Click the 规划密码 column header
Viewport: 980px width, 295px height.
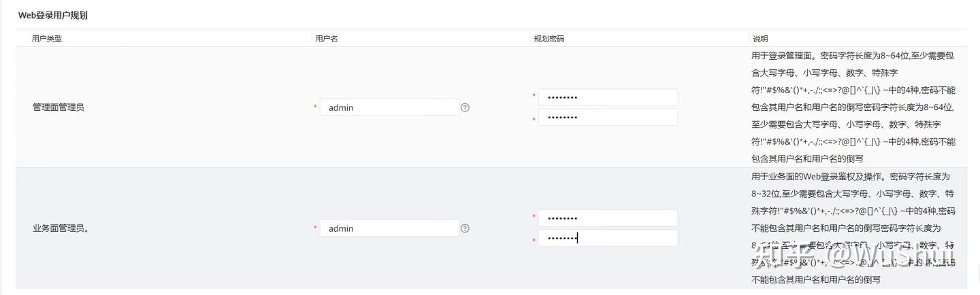549,39
